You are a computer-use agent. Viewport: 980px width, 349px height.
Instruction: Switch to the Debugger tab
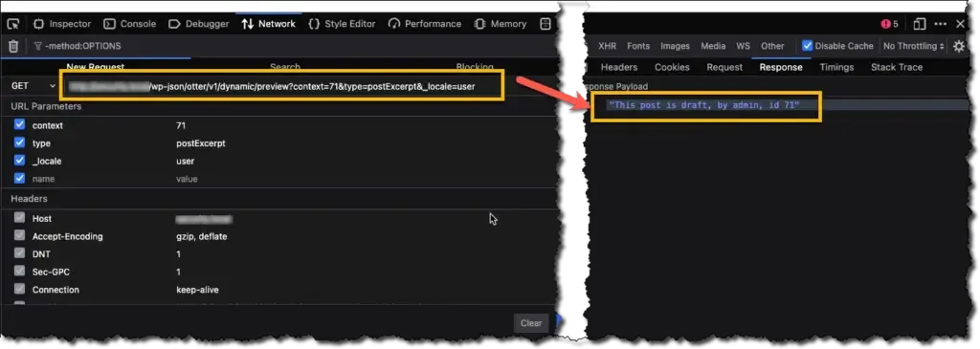point(199,24)
